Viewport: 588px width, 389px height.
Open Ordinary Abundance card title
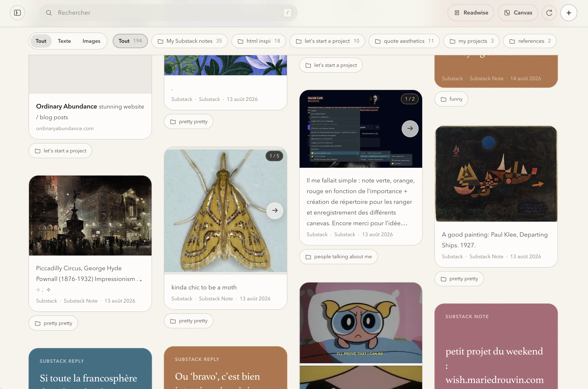[x=66, y=106]
